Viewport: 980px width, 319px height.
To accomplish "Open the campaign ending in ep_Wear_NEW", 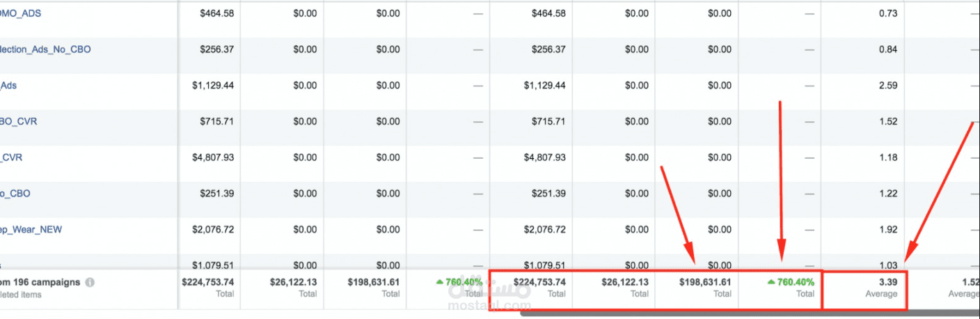I will (x=32, y=229).
